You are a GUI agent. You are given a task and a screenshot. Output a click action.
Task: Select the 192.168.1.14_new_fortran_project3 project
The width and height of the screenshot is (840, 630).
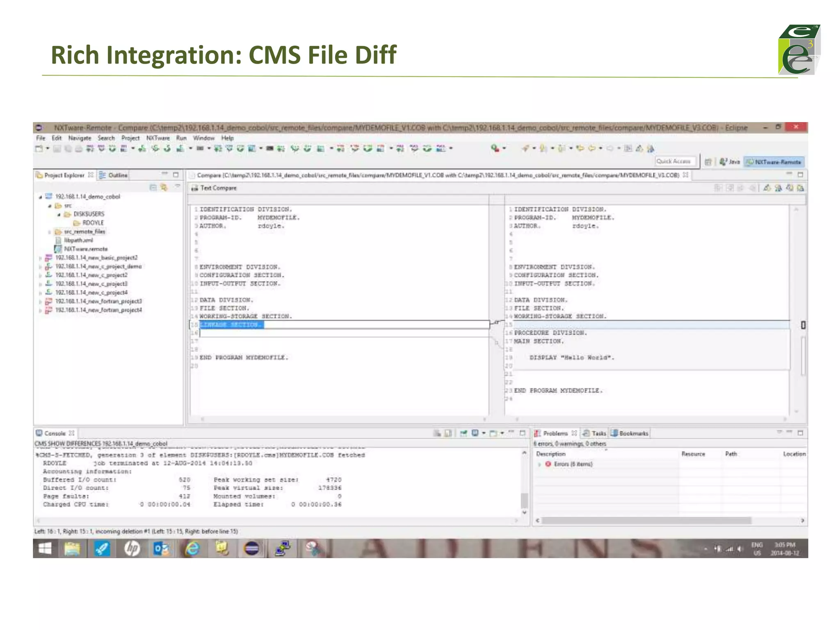tap(94, 301)
